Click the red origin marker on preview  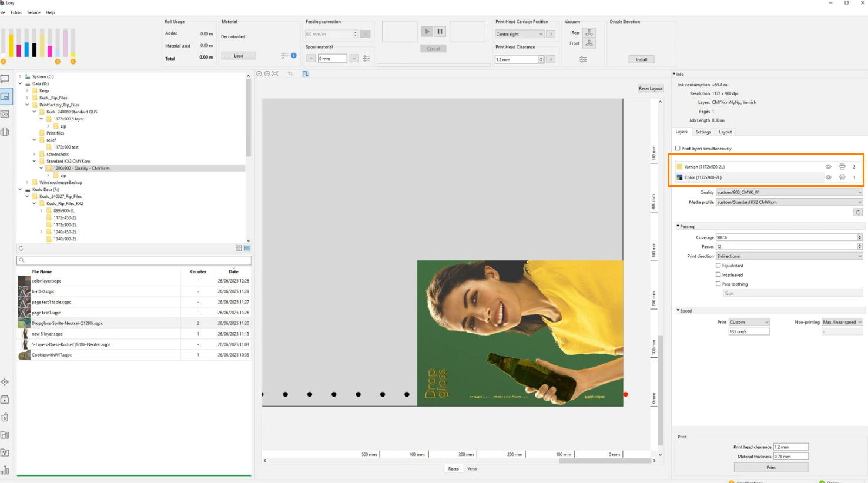click(x=625, y=394)
